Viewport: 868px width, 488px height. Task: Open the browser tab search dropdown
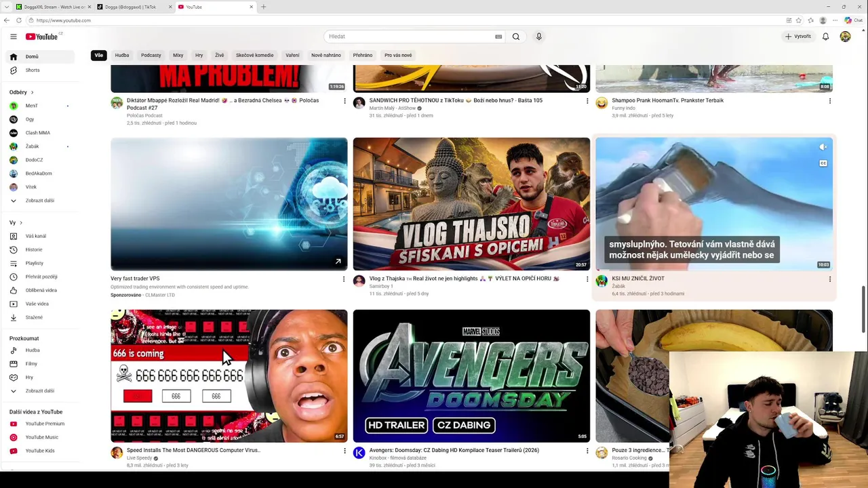tap(6, 7)
